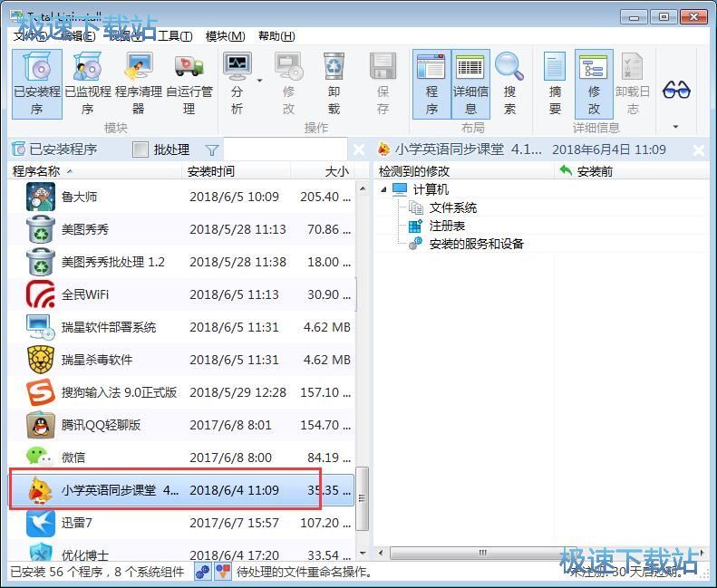Expand the ribbon overflow arrow below the glasses

pyautogui.click(x=676, y=127)
